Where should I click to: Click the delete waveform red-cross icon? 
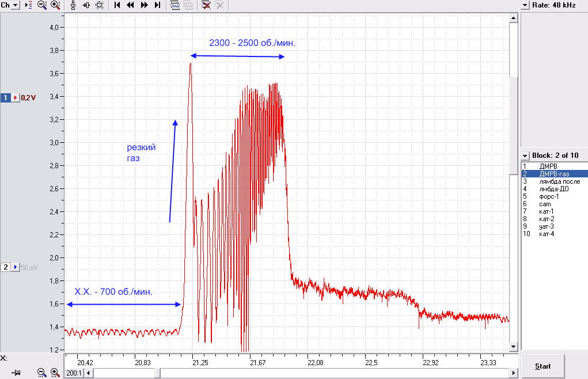click(206, 5)
